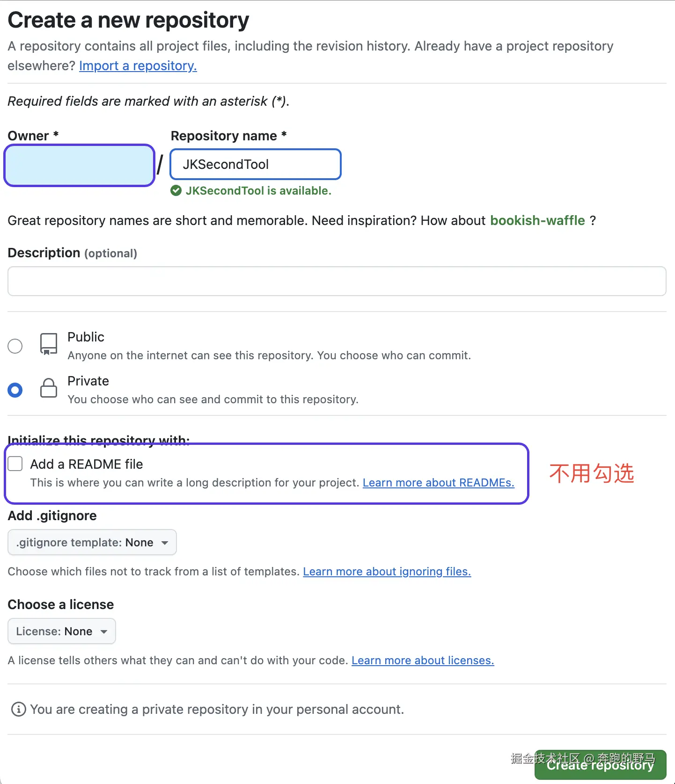Click the green availability checkmark icon
This screenshot has height=784, width=675.
[x=176, y=190]
